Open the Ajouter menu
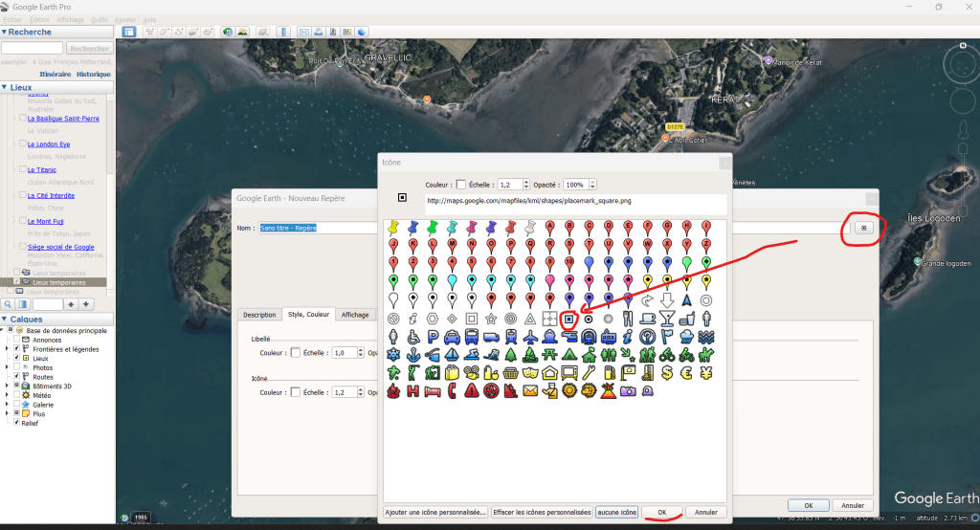Screen dimensions: 980x530 pos(125,20)
